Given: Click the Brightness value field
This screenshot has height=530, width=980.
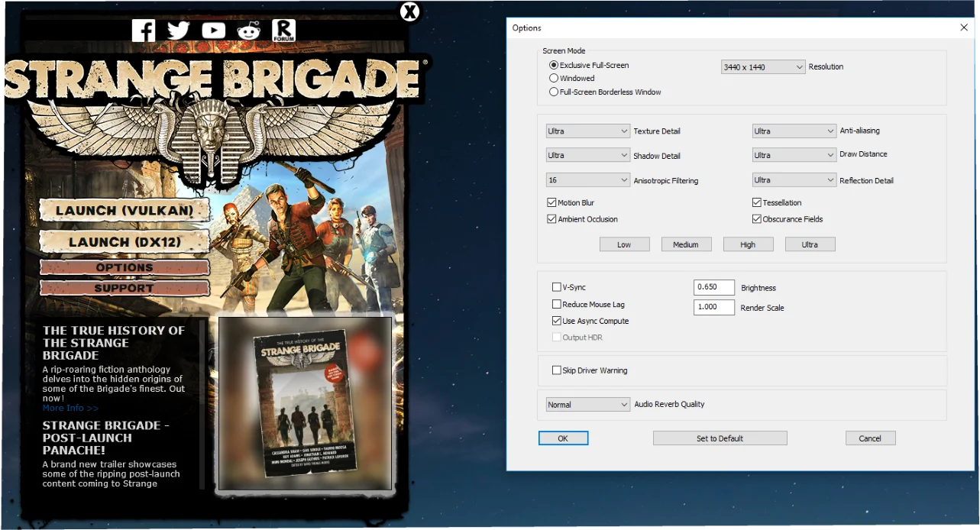Looking at the screenshot, I should point(713,287).
